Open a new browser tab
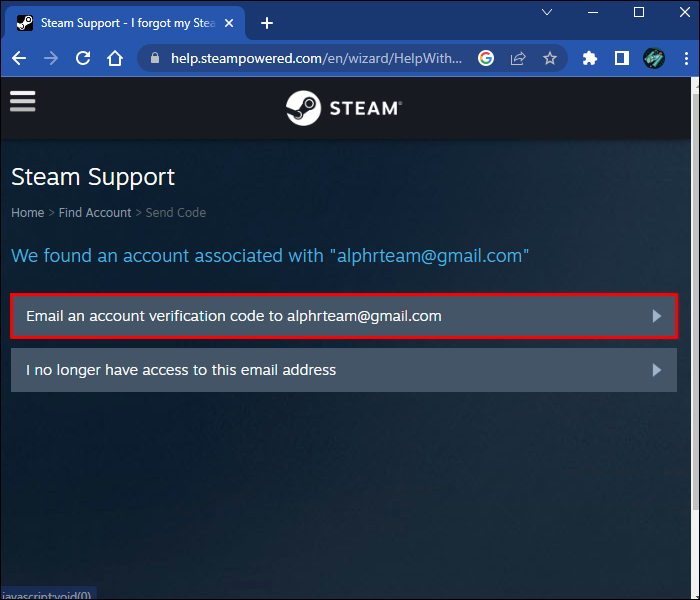The height and width of the screenshot is (600, 700). (267, 23)
